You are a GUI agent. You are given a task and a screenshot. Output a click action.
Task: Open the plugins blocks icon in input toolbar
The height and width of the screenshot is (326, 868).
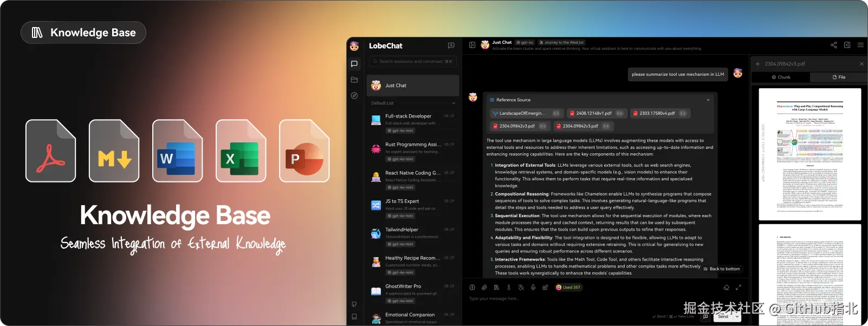(x=545, y=288)
